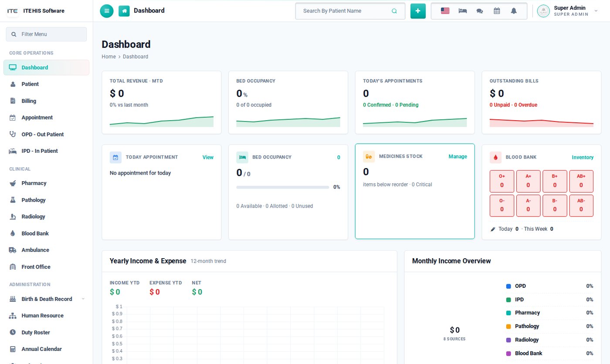
Task: Click the bed icon on Bed Occupancy card
Action: tap(242, 157)
